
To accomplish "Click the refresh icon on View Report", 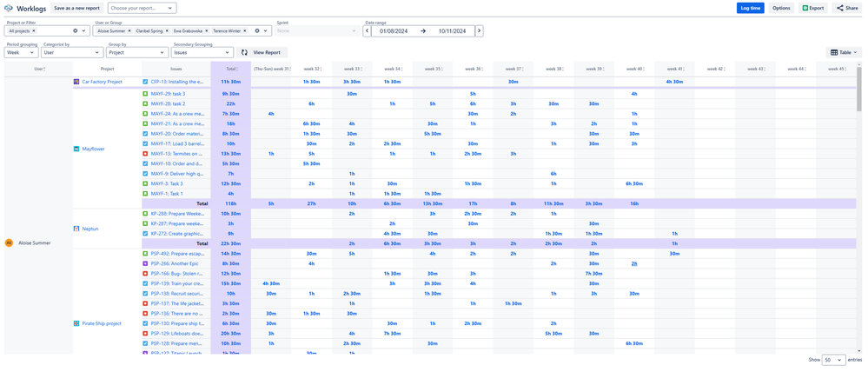I will [245, 53].
